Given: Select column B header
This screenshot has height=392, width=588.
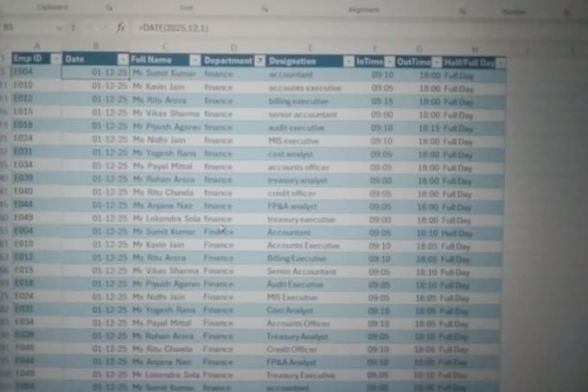Looking at the screenshot, I should coord(96,46).
